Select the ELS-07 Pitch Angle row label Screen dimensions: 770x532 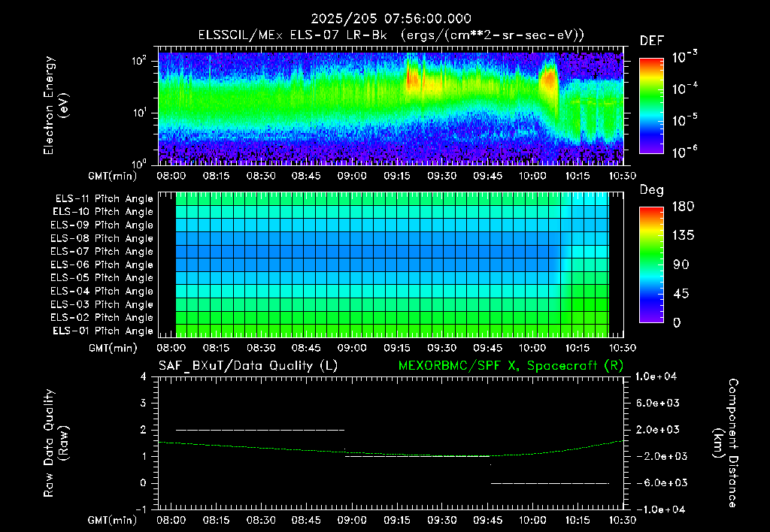[x=102, y=251]
